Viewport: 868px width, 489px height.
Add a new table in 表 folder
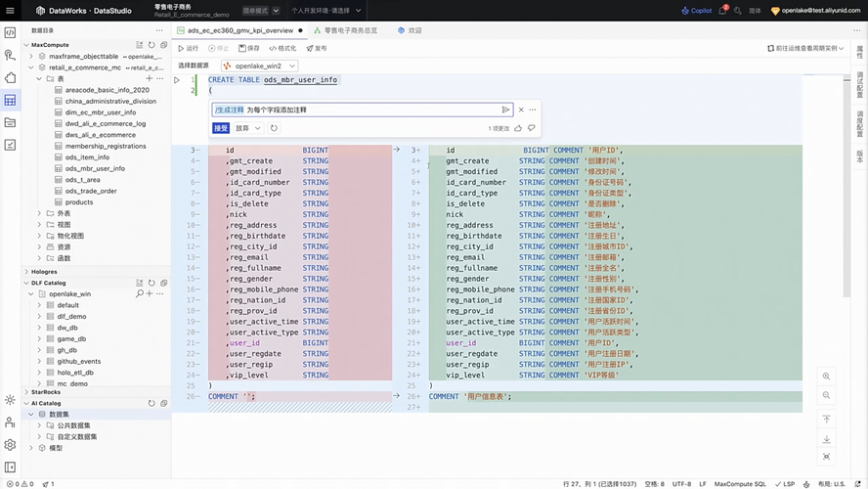tap(149, 78)
